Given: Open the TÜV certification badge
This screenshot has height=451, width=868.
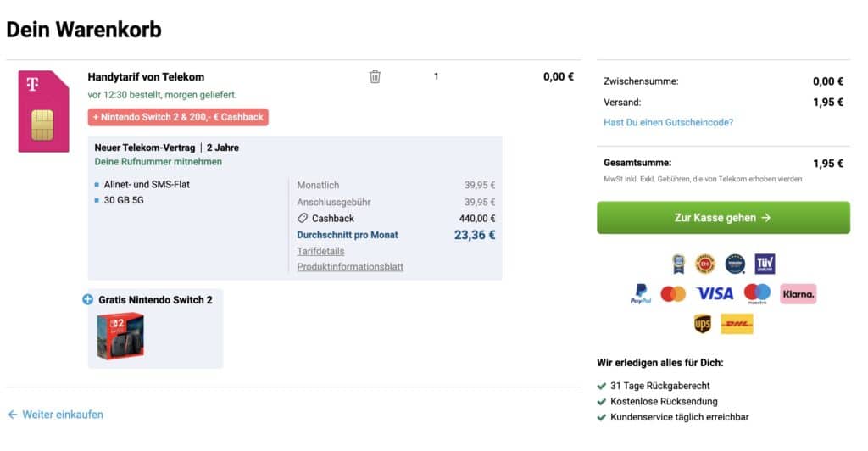Looking at the screenshot, I should [765, 264].
